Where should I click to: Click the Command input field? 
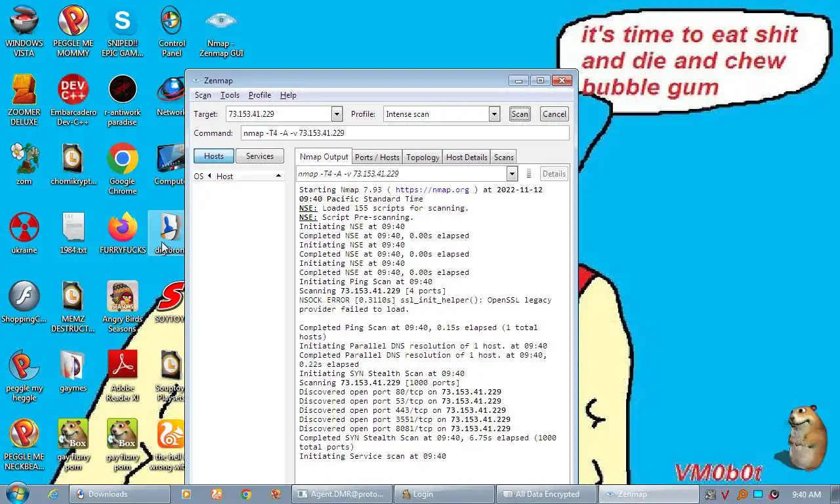[405, 133]
